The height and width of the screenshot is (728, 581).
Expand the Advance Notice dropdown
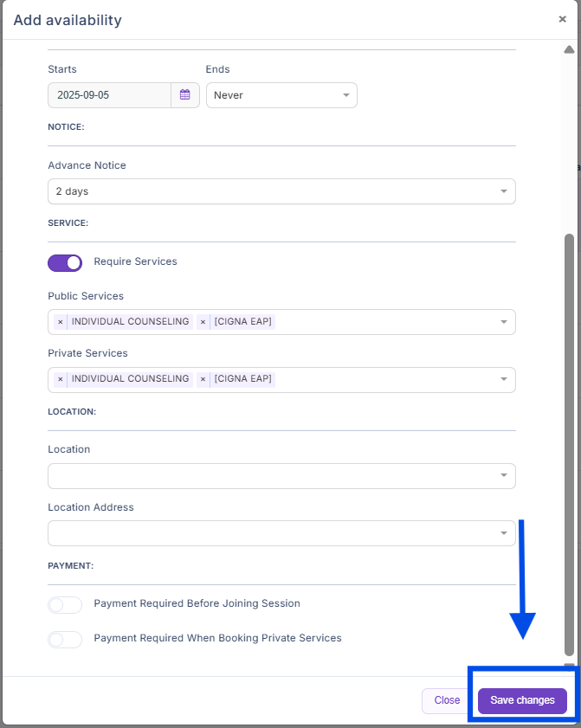tap(281, 191)
